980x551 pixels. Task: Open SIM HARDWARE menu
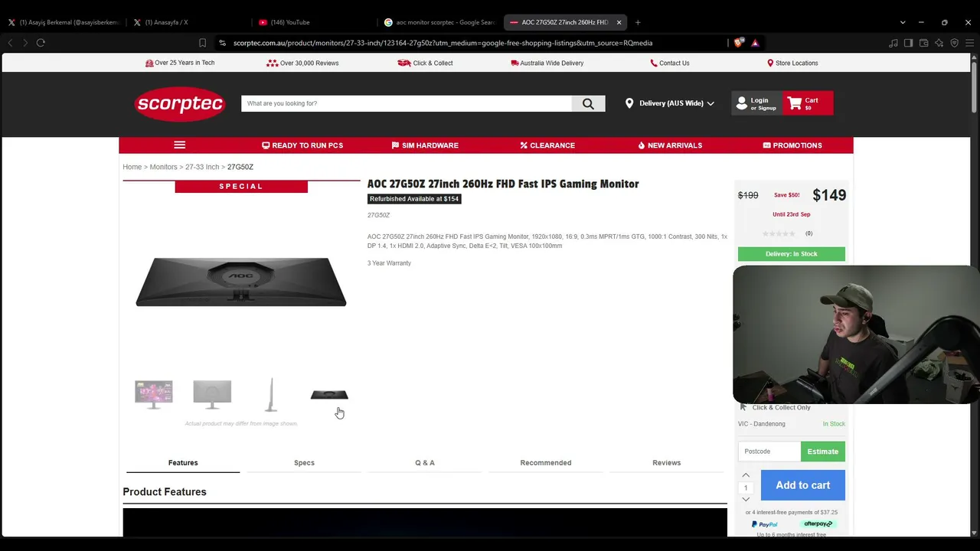tap(425, 145)
